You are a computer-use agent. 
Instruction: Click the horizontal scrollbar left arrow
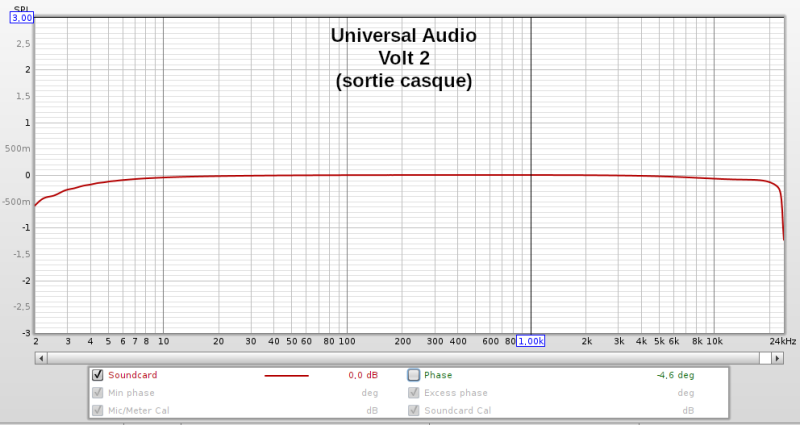point(41,358)
